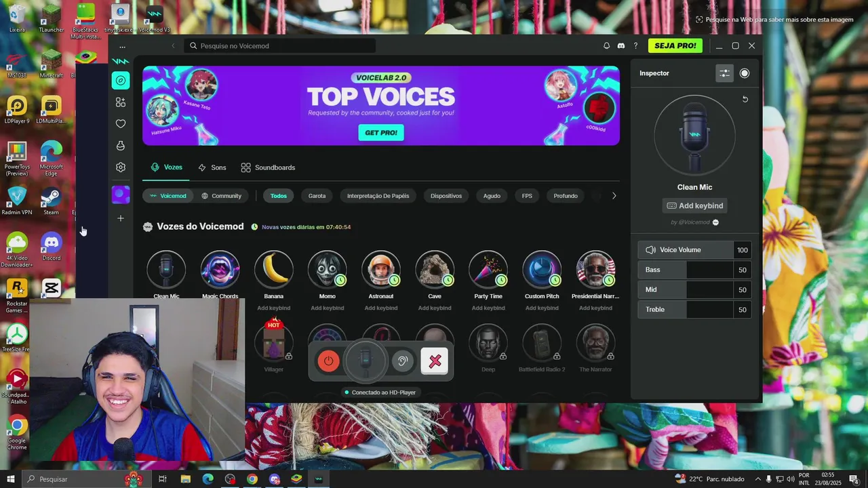Select the Cave voice

pyautogui.click(x=435, y=270)
